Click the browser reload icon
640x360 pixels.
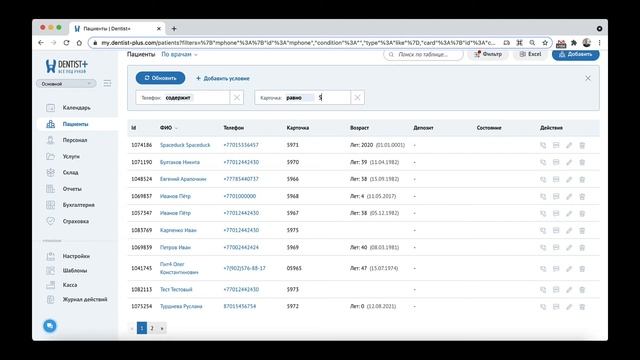point(66,42)
